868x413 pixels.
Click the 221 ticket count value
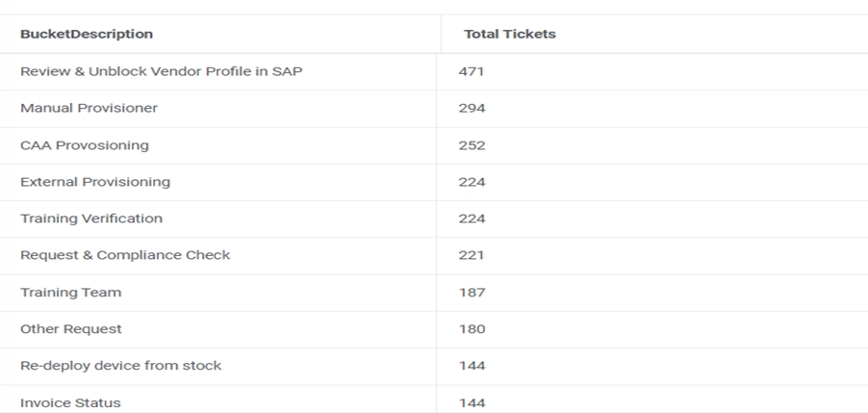point(472,255)
